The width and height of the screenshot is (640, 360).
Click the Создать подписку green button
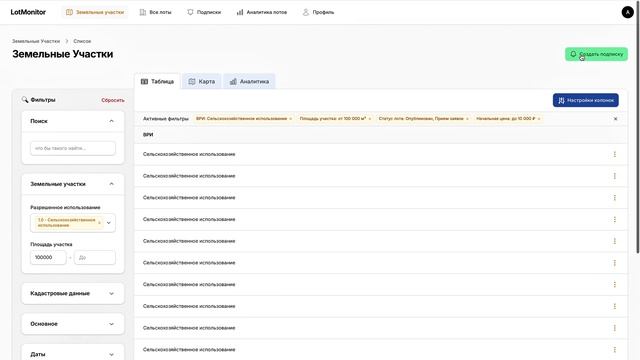point(596,54)
